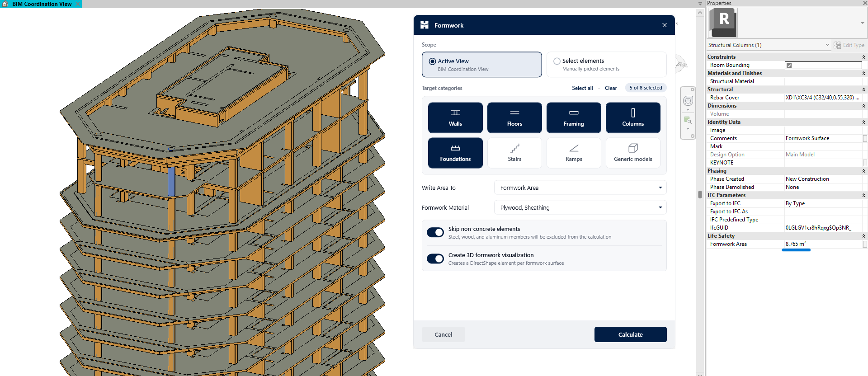Image resolution: width=868 pixels, height=376 pixels.
Task: Expand zoom tool options arrow
Action: point(688,129)
